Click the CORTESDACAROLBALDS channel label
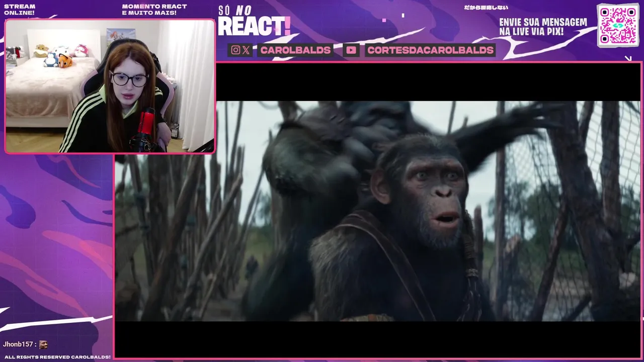This screenshot has width=644, height=362. click(x=430, y=50)
